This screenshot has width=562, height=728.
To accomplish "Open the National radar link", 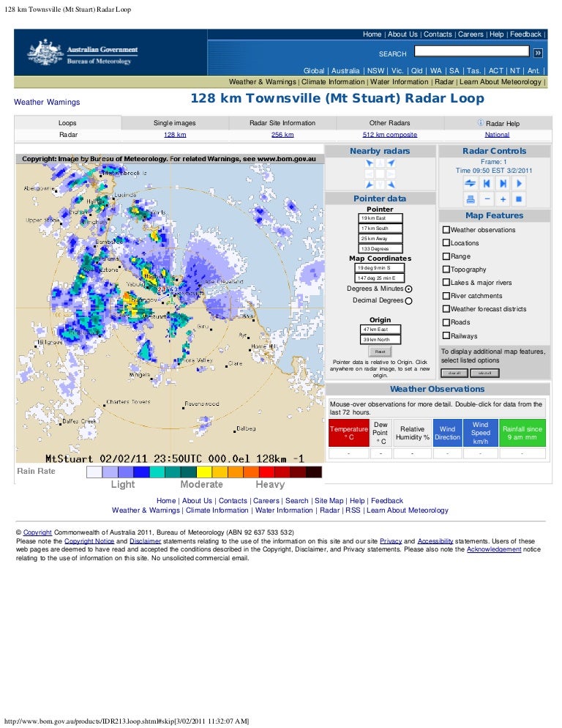I will click(497, 135).
